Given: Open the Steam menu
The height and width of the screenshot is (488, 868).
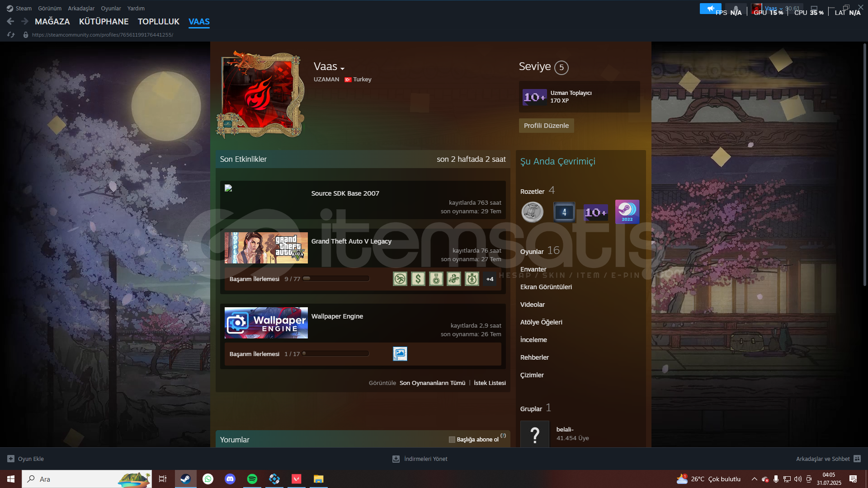Looking at the screenshot, I should click(x=19, y=8).
